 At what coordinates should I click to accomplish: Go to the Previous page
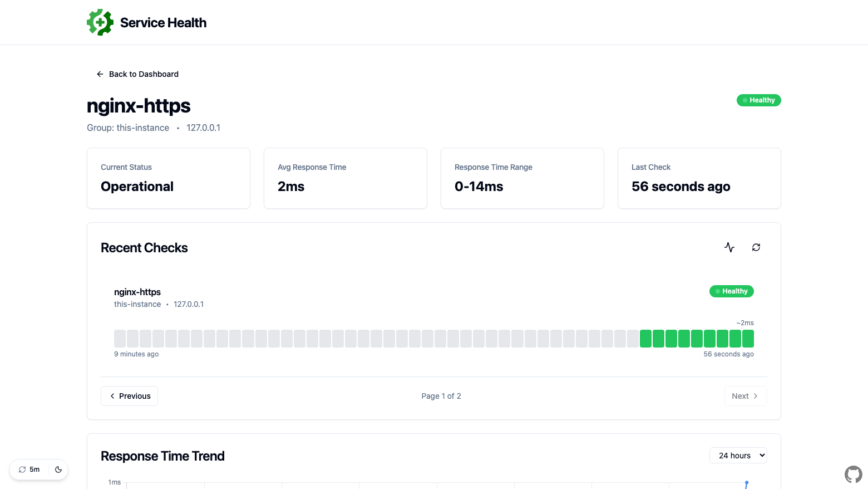coord(129,396)
